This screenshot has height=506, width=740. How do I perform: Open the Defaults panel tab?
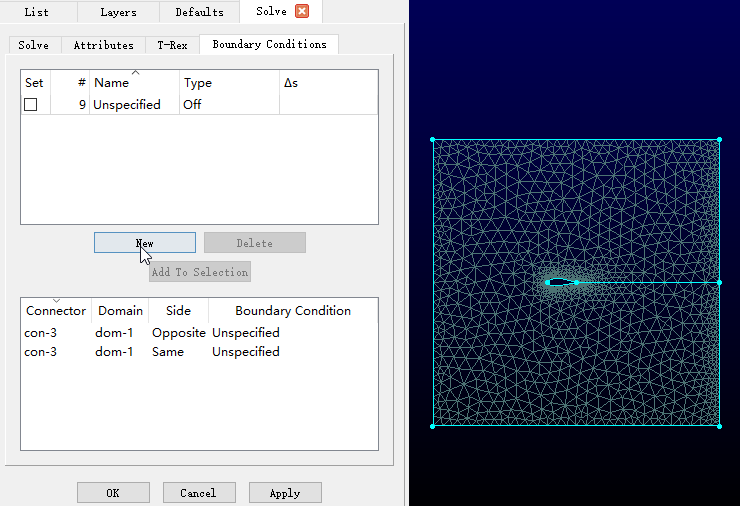pos(199,12)
